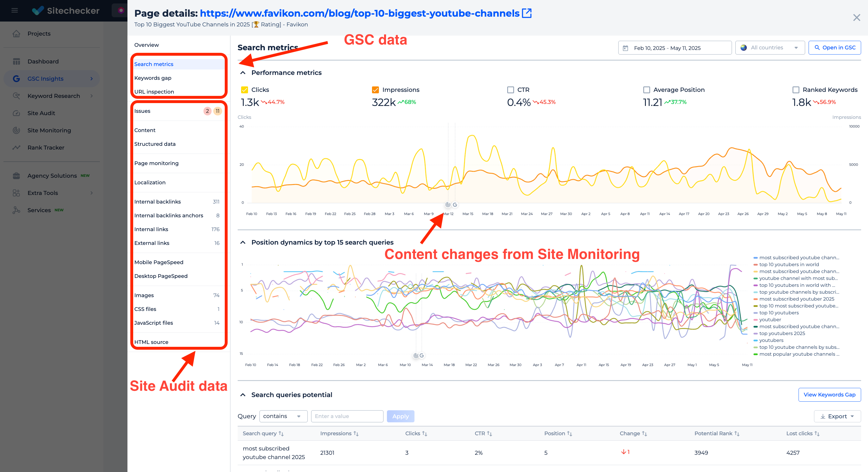Open the hamburger menu icon

pos(14,10)
